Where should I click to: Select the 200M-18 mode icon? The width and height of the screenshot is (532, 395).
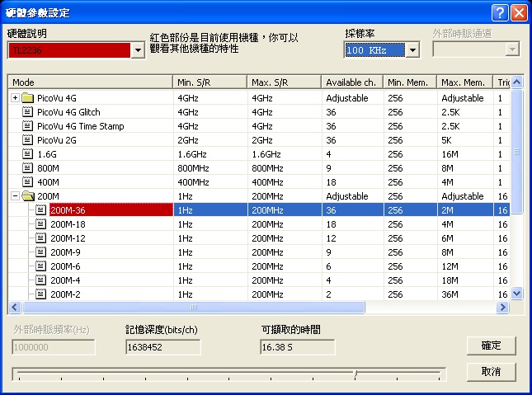(40, 224)
